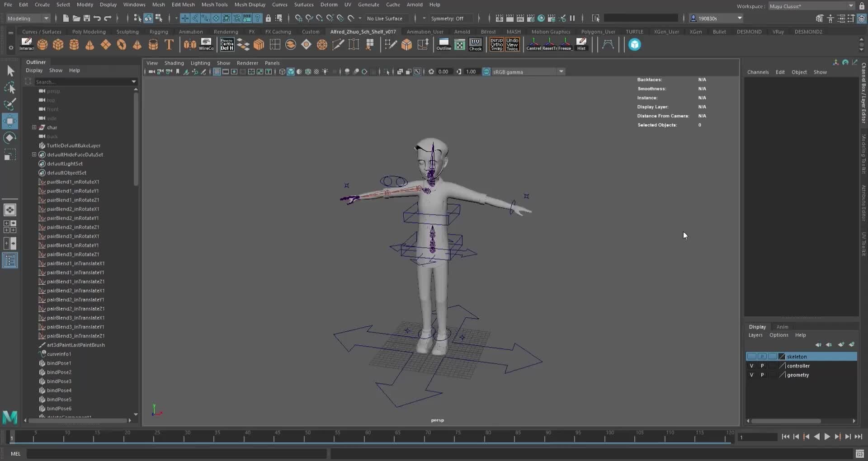Click the Hist shelf button
The image size is (868, 461).
click(581, 44)
